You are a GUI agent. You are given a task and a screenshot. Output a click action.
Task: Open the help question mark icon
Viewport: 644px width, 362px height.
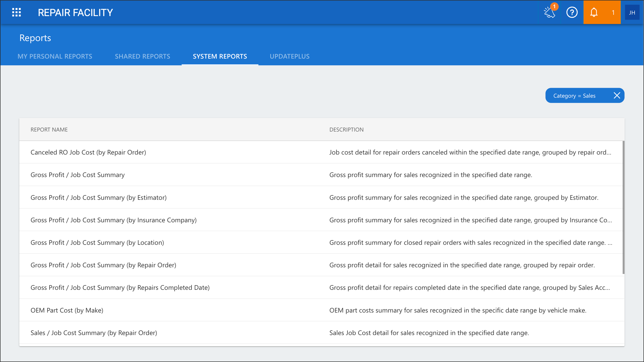tap(572, 12)
